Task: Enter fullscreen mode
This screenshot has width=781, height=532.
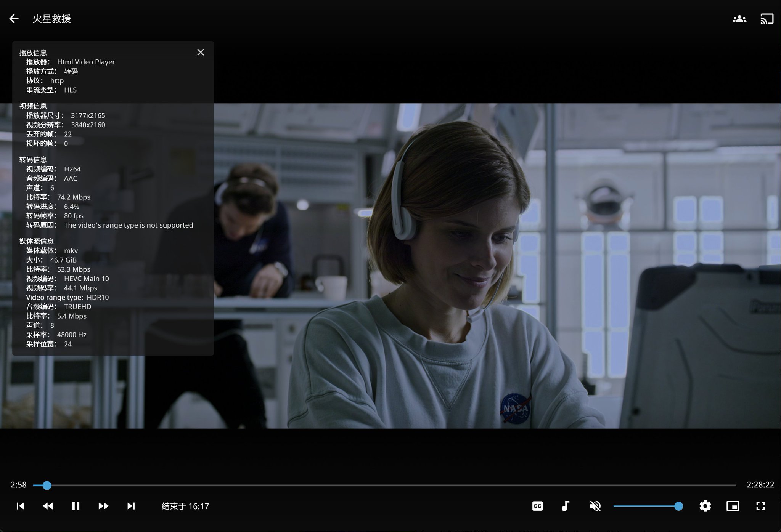Action: [760, 506]
